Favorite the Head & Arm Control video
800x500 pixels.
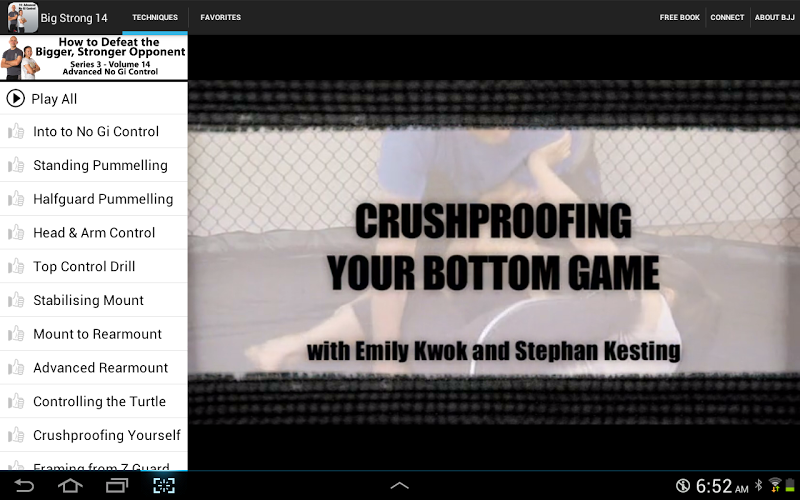click(16, 233)
